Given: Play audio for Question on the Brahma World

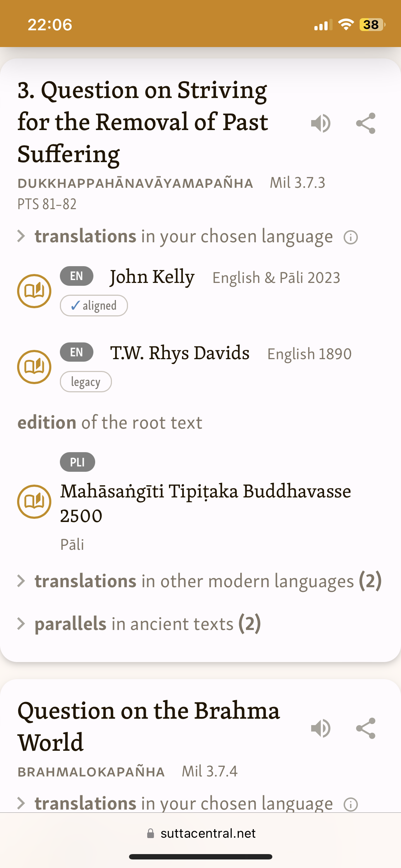Looking at the screenshot, I should coord(321,728).
